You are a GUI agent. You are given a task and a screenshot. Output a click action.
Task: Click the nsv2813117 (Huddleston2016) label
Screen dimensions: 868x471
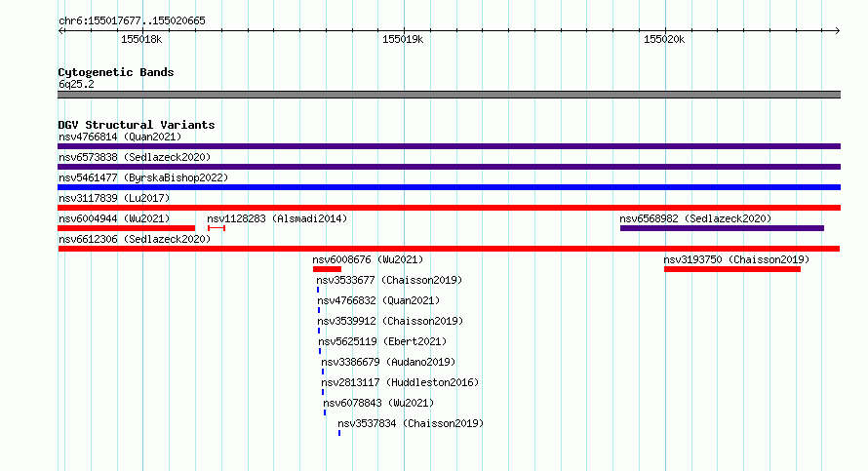click(400, 382)
